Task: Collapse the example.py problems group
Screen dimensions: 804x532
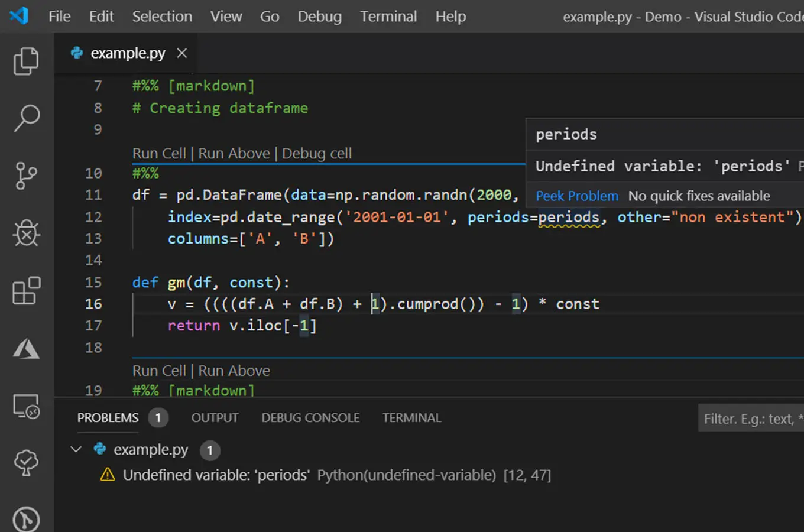Action: [76, 450]
